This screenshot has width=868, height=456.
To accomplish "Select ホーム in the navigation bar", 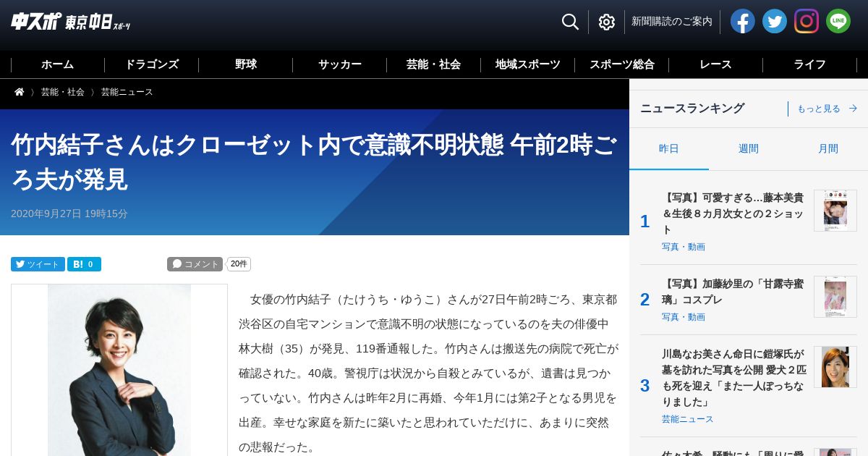I will click(x=58, y=64).
